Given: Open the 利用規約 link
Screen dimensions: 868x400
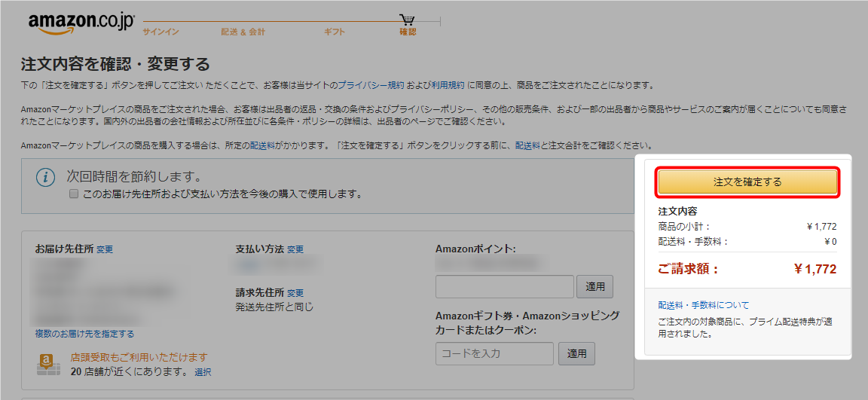Looking at the screenshot, I should pos(448,85).
